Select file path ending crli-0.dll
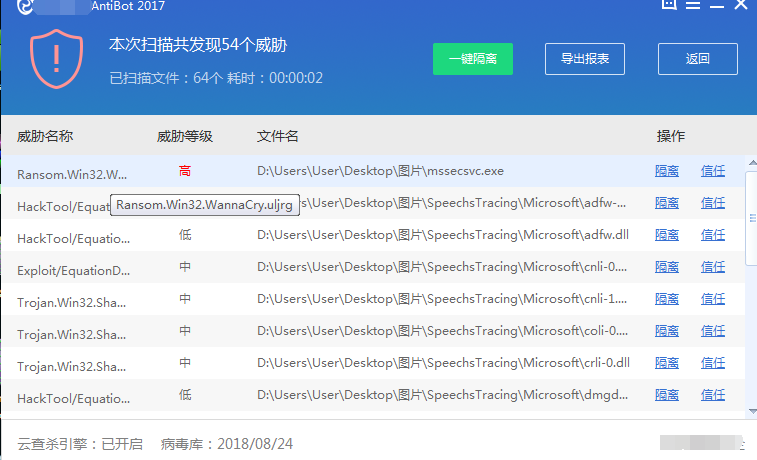757x460 pixels. 443,363
